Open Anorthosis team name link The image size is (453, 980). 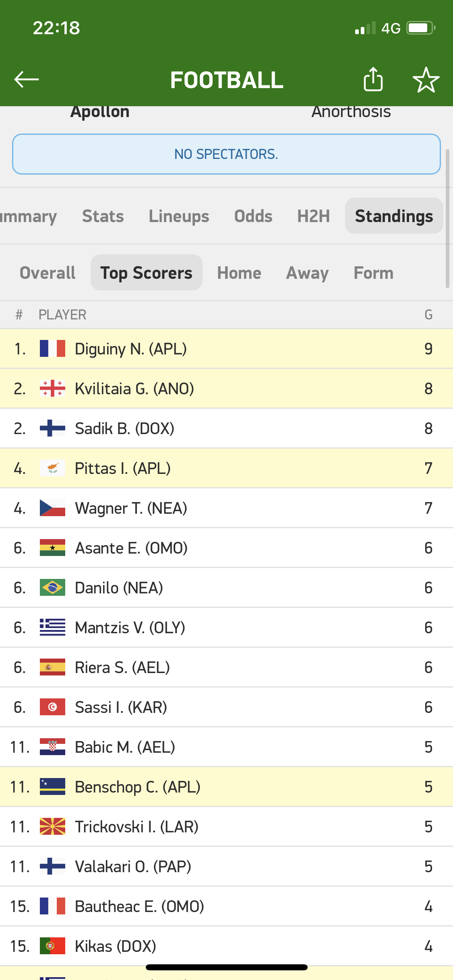coord(351,112)
